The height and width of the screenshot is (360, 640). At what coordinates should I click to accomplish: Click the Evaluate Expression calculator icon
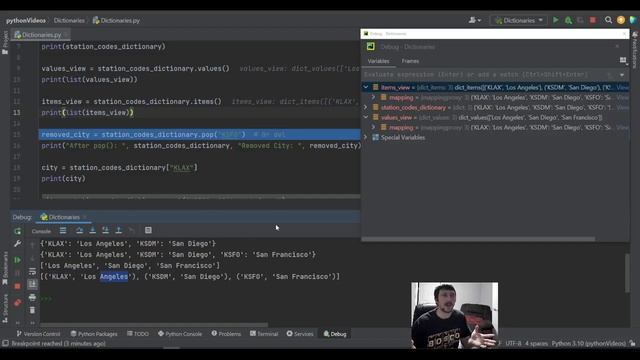[x=148, y=231]
